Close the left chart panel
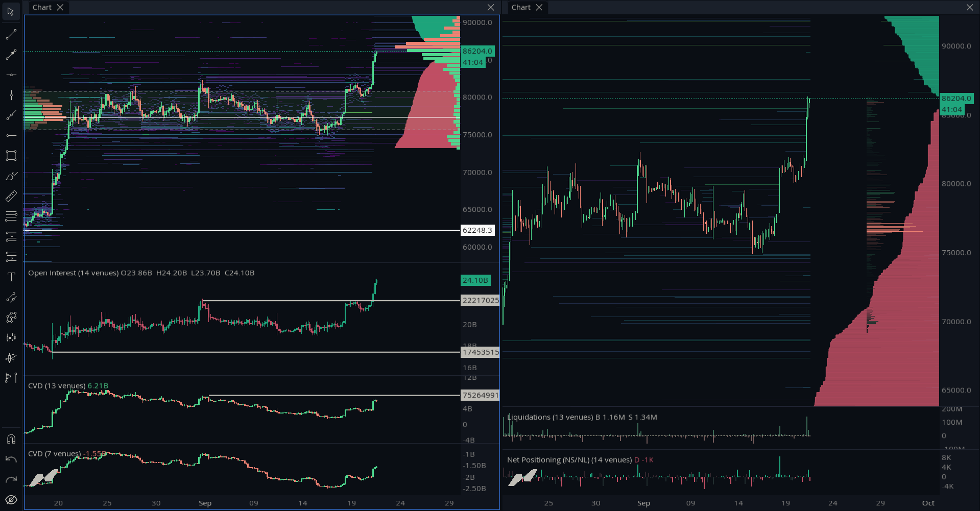This screenshot has width=980, height=511. tap(491, 7)
